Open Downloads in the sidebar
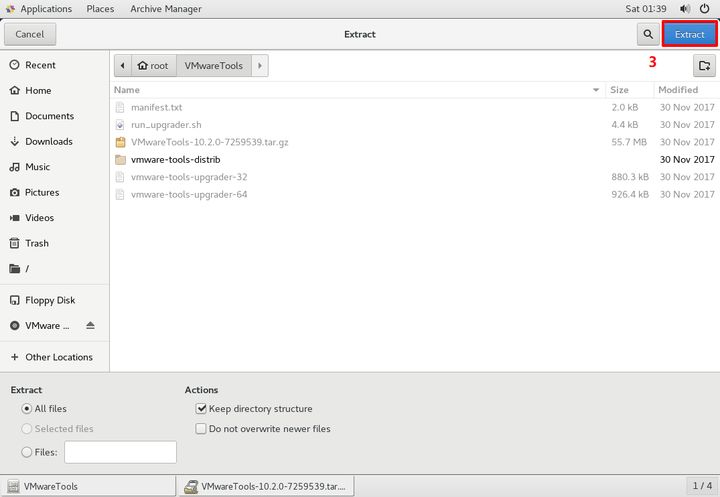Image resolution: width=720 pixels, height=497 pixels. [x=48, y=142]
